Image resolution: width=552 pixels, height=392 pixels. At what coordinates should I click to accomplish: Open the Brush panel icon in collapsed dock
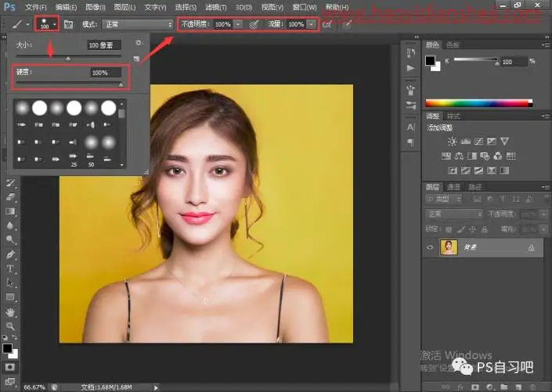pyautogui.click(x=410, y=90)
